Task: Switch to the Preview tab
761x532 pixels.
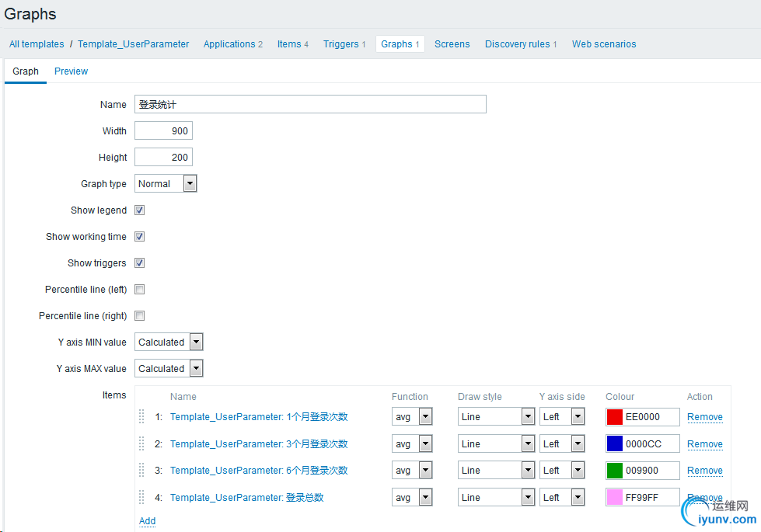Action: tap(71, 71)
